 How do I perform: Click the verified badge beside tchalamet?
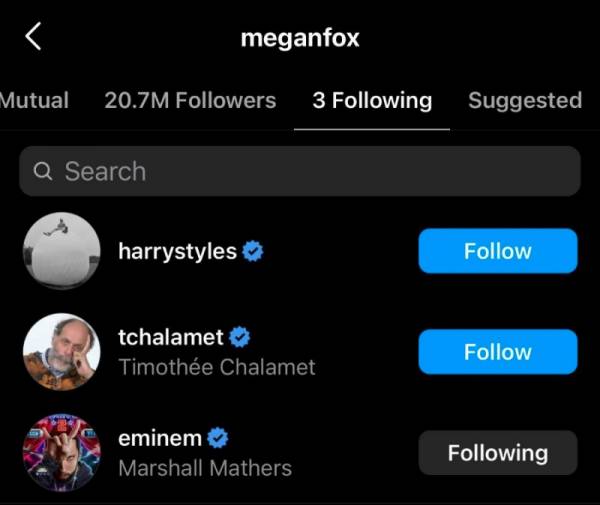[240, 338]
